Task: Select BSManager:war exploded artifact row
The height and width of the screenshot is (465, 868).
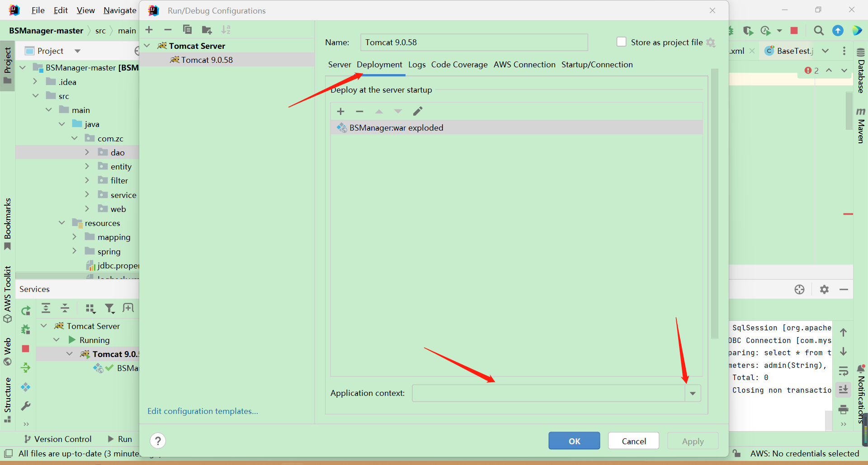Action: tap(517, 127)
